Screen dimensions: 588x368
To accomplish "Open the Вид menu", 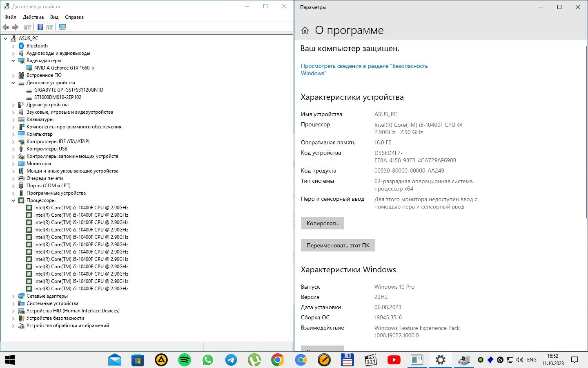I will tap(54, 17).
